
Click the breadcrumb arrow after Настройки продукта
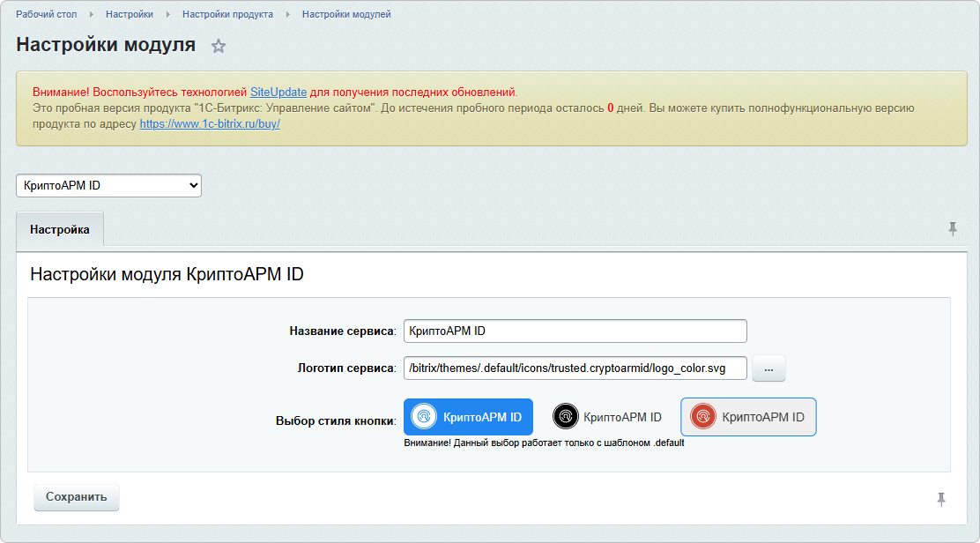(288, 14)
